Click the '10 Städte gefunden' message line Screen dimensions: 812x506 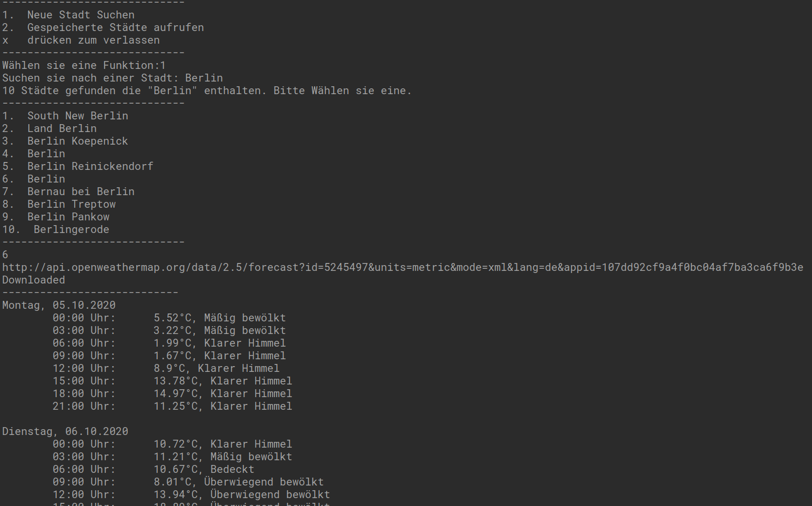[207, 90]
